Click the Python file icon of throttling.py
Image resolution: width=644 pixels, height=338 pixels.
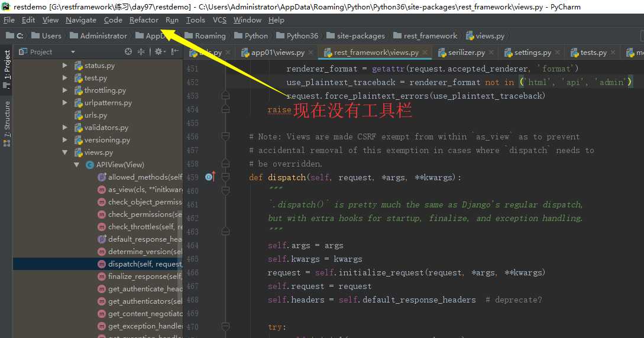pyautogui.click(x=79, y=90)
